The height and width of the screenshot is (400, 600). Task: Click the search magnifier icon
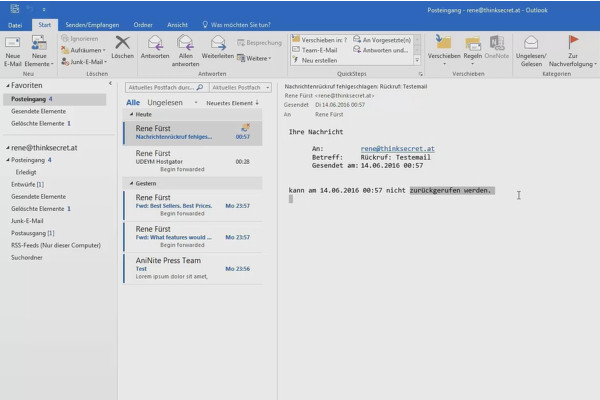pyautogui.click(x=200, y=88)
